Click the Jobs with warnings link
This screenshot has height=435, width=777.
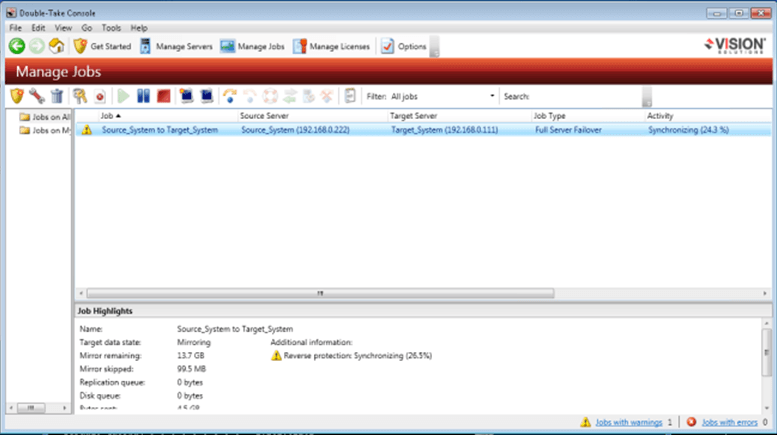tap(628, 423)
